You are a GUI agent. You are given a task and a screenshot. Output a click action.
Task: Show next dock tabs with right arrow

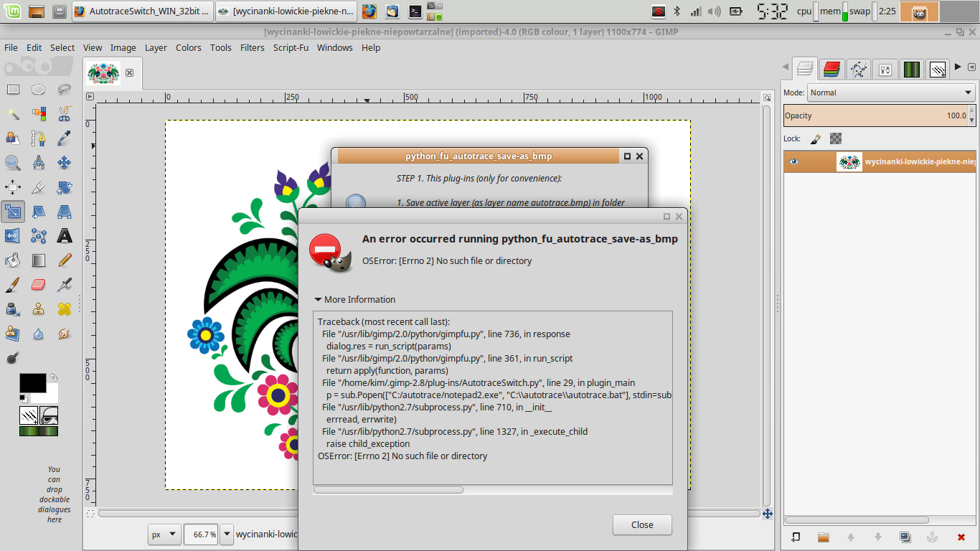point(958,68)
